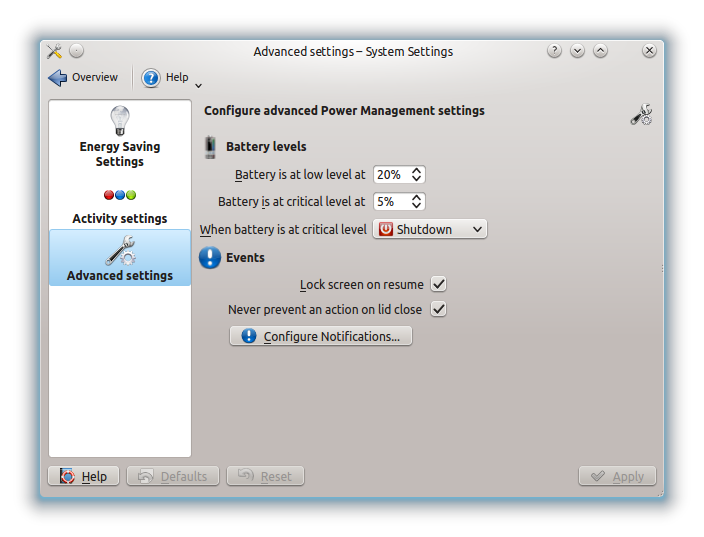This screenshot has width=704, height=537.
Task: Close the System Settings window
Action: click(649, 51)
